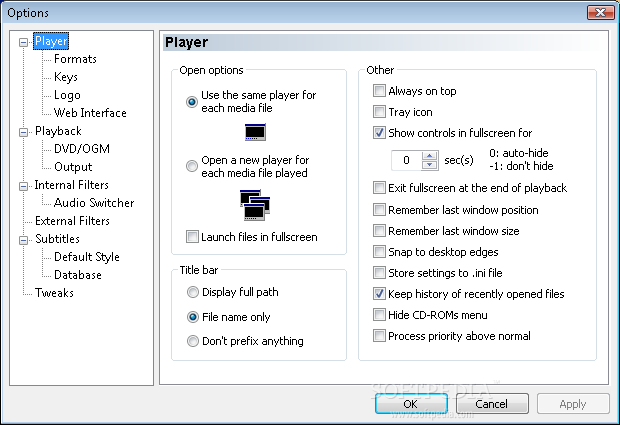
Task: Select Subtitles in the options tree
Action: click(57, 239)
